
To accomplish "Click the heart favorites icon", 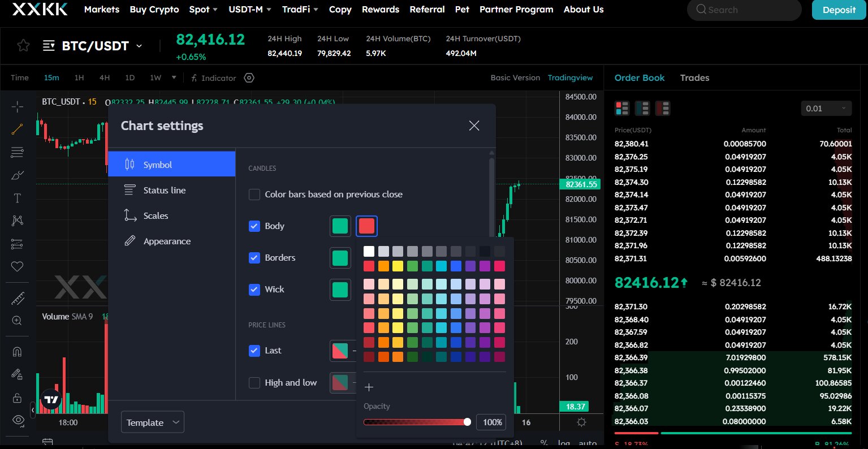I will pyautogui.click(x=18, y=266).
